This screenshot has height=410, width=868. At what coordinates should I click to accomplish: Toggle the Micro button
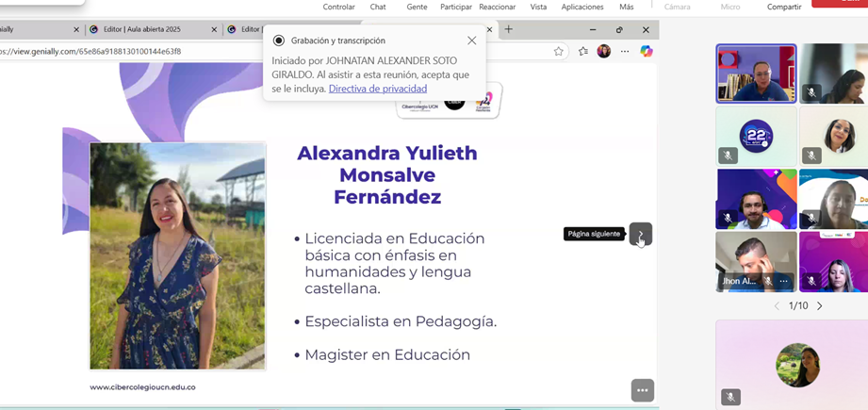coord(730,7)
